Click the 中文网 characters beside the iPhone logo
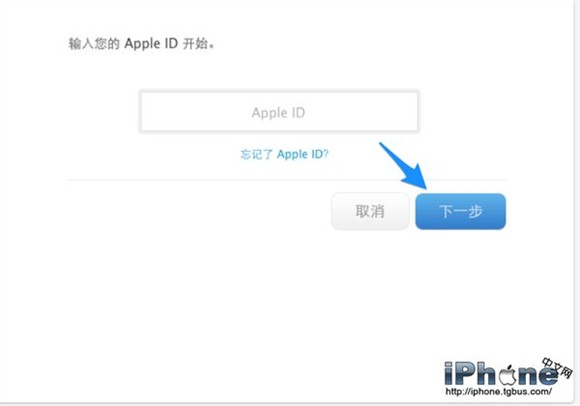 pos(558,367)
